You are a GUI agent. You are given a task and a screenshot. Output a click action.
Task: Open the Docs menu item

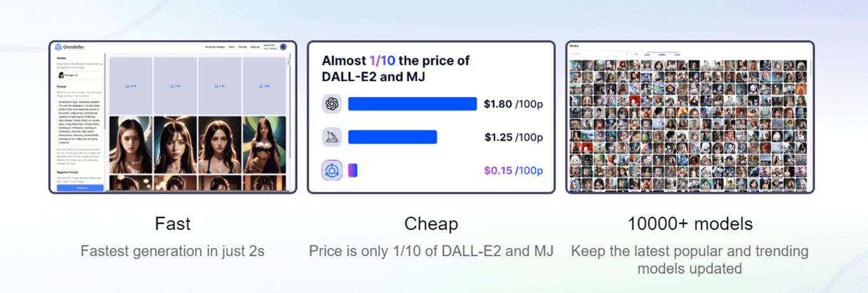tap(231, 47)
